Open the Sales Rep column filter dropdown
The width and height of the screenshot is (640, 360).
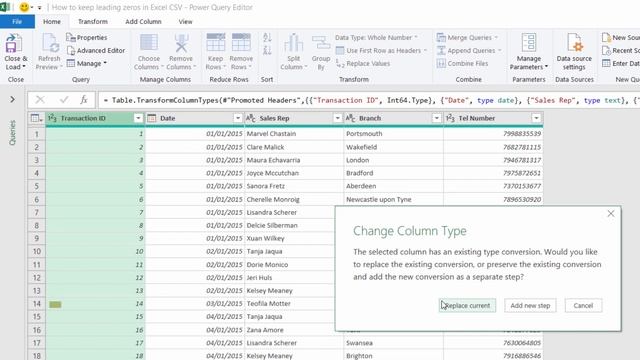[x=338, y=118]
